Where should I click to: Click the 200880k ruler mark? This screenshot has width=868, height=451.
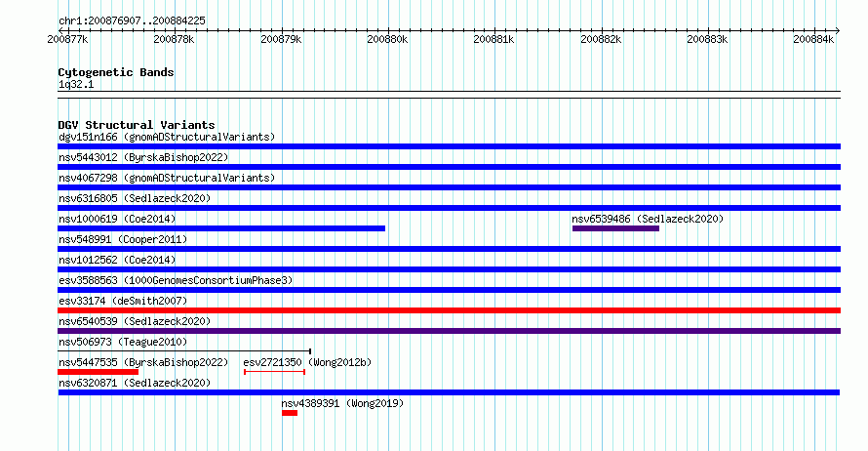[x=387, y=39]
